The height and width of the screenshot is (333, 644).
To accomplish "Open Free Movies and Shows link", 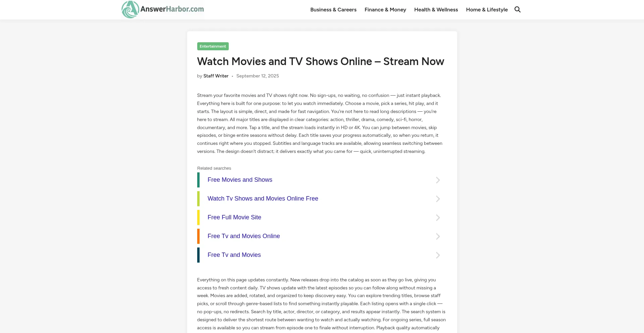I will (x=240, y=180).
